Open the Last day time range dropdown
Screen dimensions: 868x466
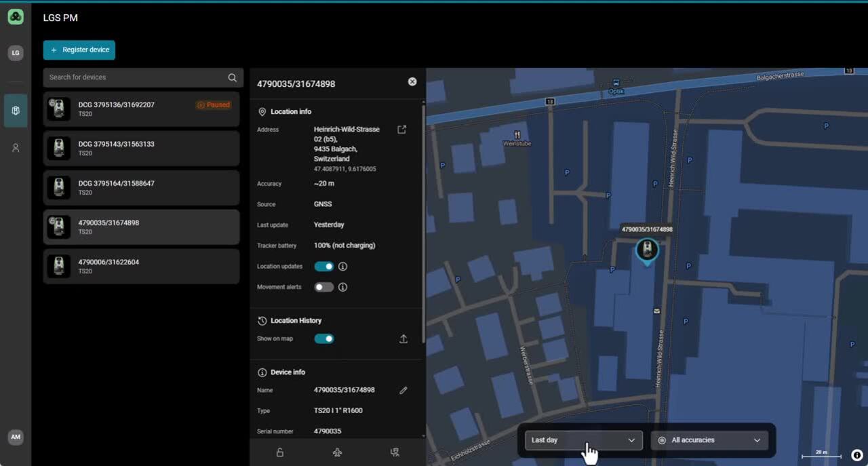coord(583,440)
